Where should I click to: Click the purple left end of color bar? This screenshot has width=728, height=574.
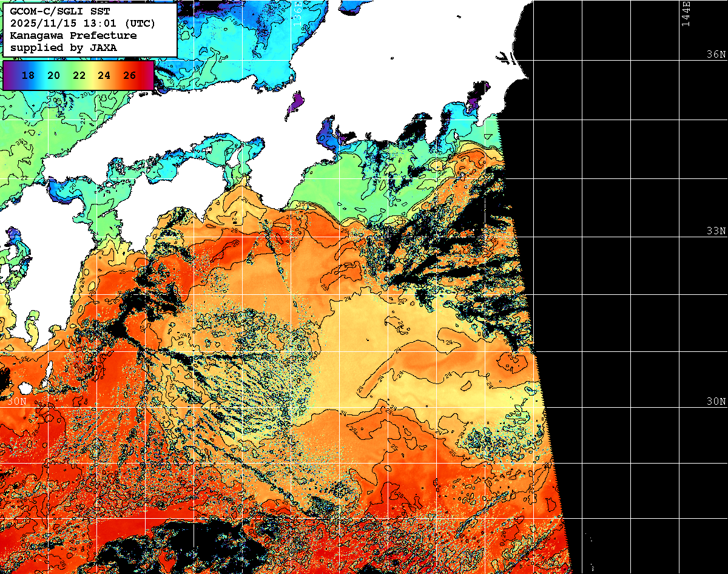(x=7, y=75)
